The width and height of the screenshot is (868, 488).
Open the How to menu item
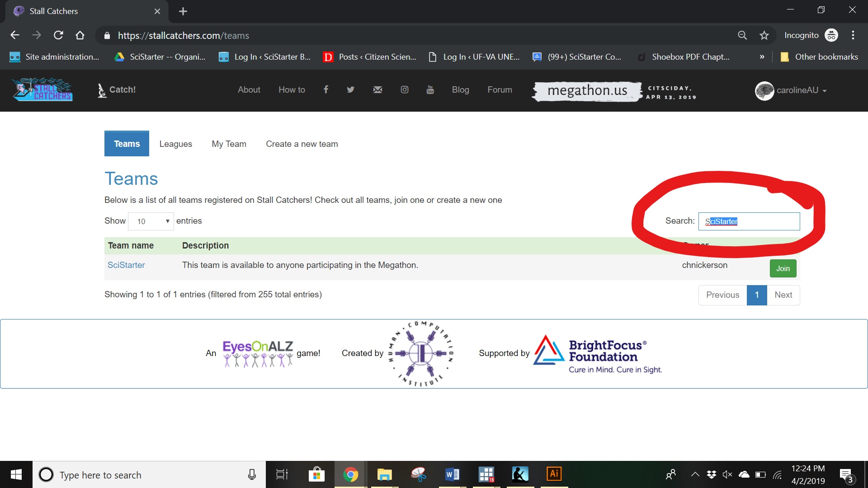pyautogui.click(x=292, y=90)
